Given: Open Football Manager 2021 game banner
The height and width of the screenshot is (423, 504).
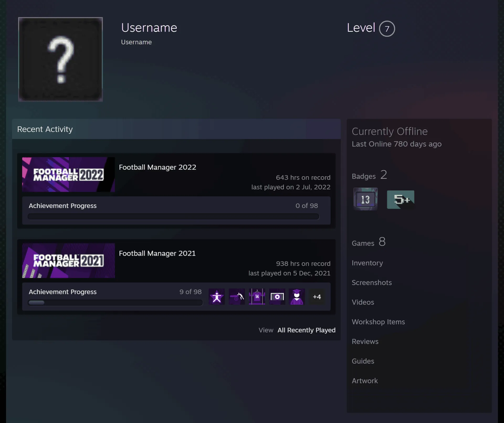Looking at the screenshot, I should click(x=69, y=260).
